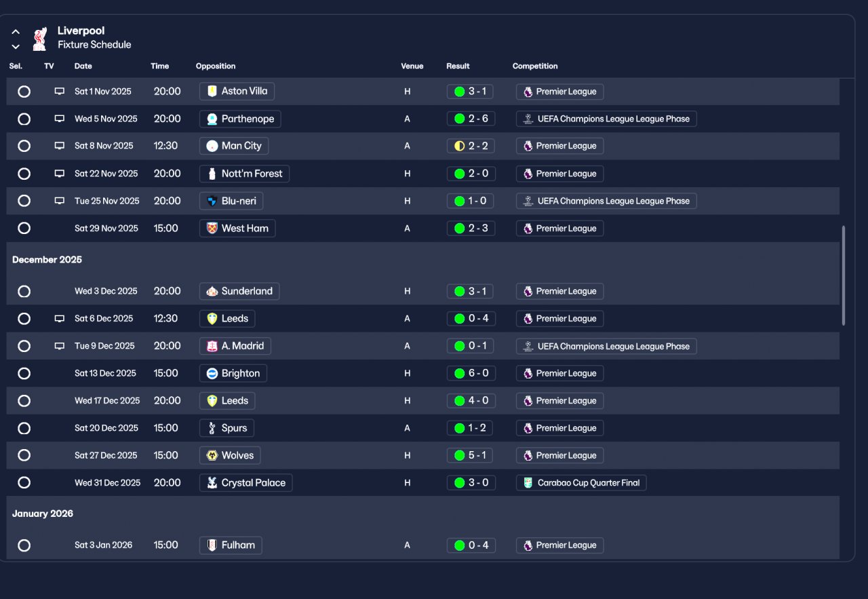The image size is (868, 599).
Task: Click the Wolves club badge
Action: point(212,455)
